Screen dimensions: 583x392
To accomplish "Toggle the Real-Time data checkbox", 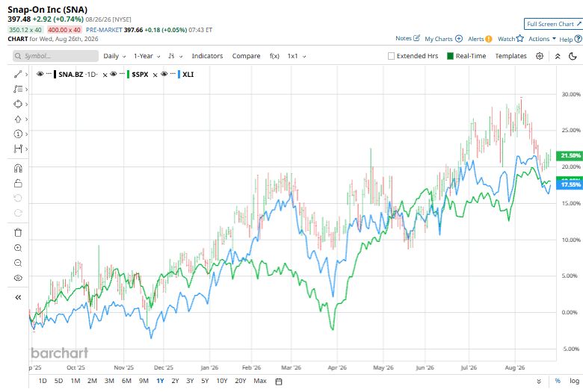I will pos(450,56).
